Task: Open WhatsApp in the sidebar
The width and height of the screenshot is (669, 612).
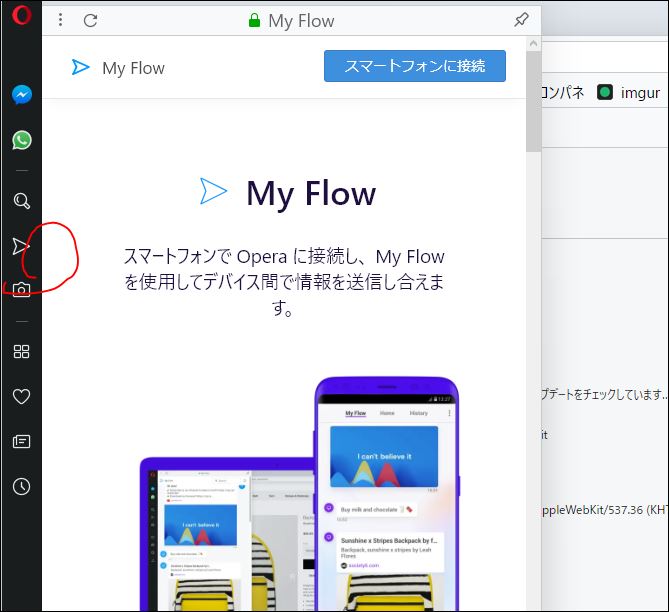Action: pos(21,140)
